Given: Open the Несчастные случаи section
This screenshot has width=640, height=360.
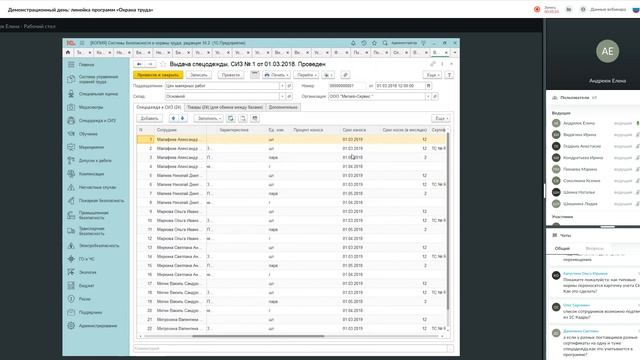Looking at the screenshot, I should click(98, 187).
